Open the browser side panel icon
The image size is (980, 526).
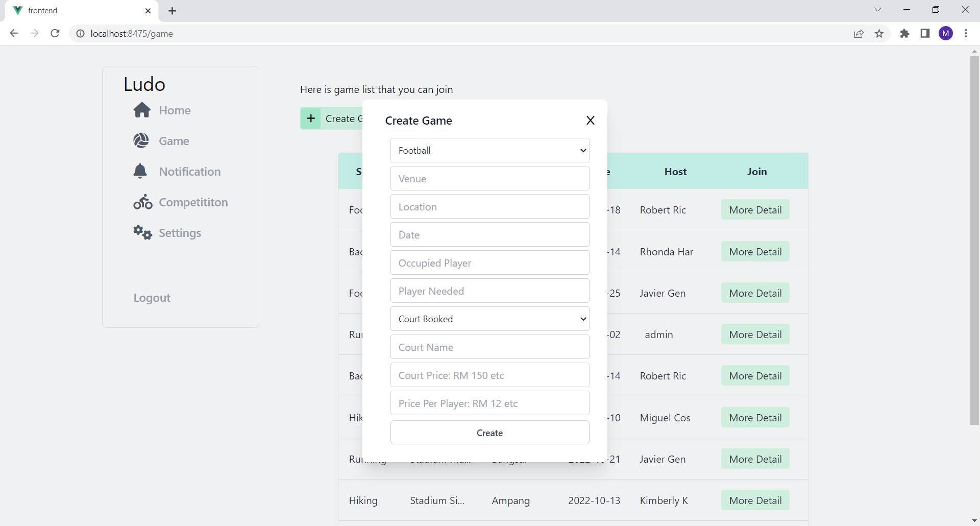click(925, 33)
